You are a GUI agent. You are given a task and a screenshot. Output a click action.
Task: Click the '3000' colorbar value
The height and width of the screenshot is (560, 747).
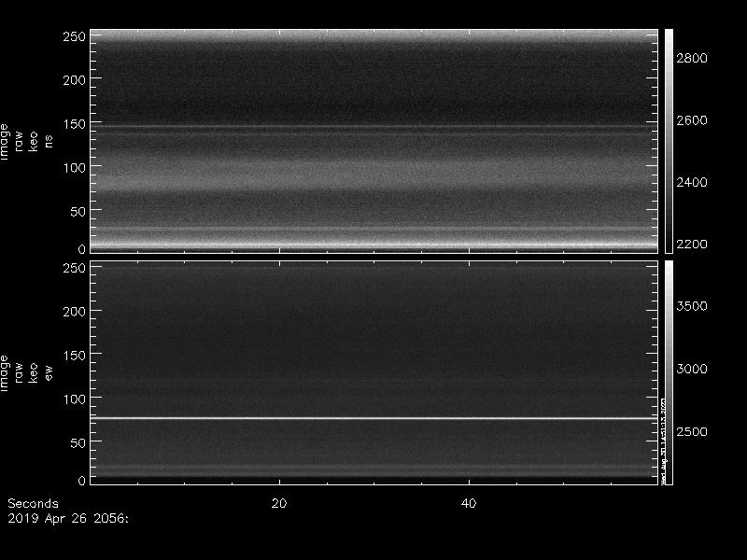tap(692, 369)
